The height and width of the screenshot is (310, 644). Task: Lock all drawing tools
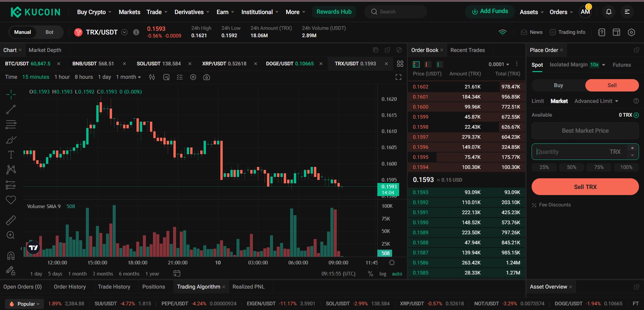[x=11, y=270]
